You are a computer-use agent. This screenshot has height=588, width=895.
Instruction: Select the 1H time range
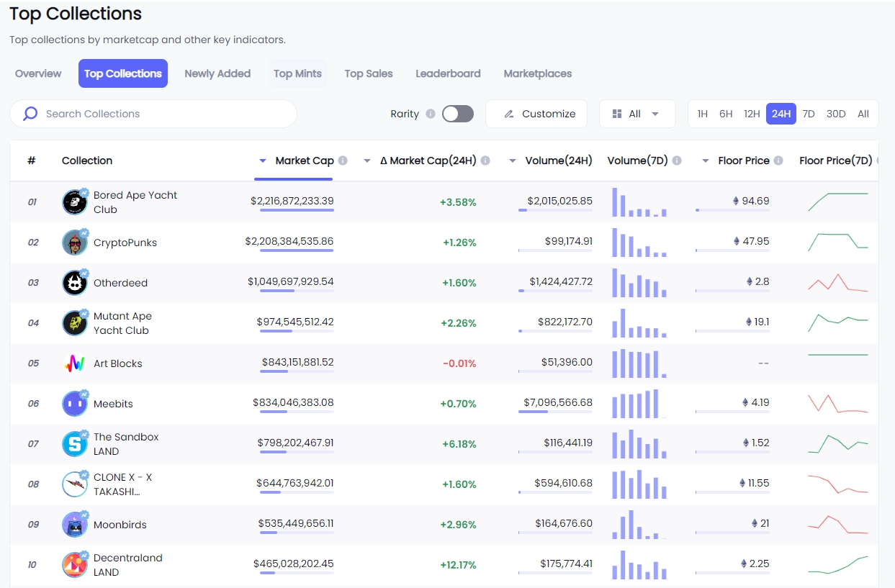[703, 114]
